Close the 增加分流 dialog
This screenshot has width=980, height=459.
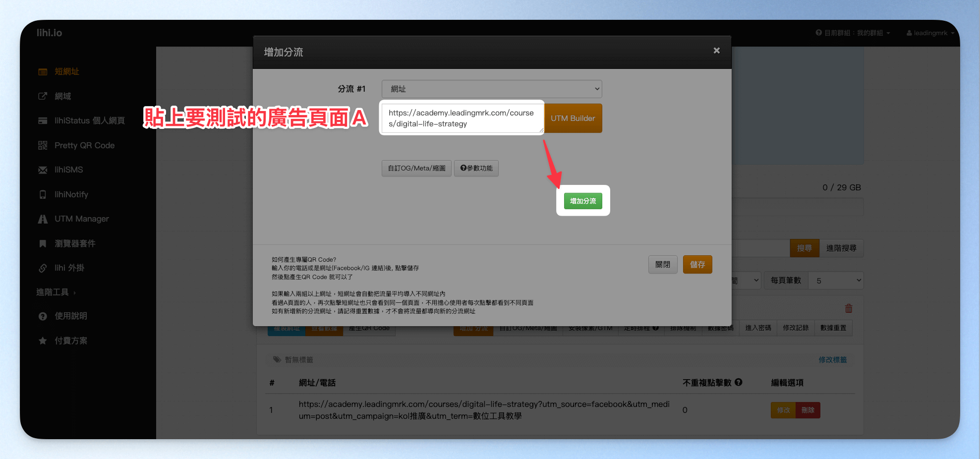(x=716, y=51)
